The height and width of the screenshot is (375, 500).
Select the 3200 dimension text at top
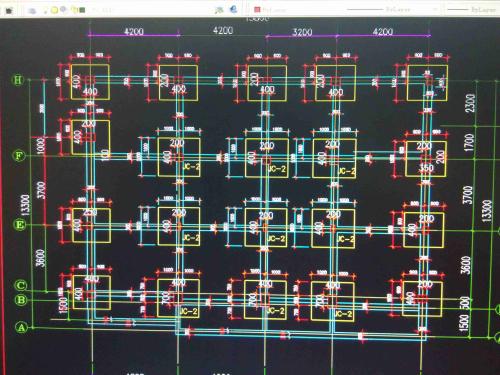coord(302,32)
